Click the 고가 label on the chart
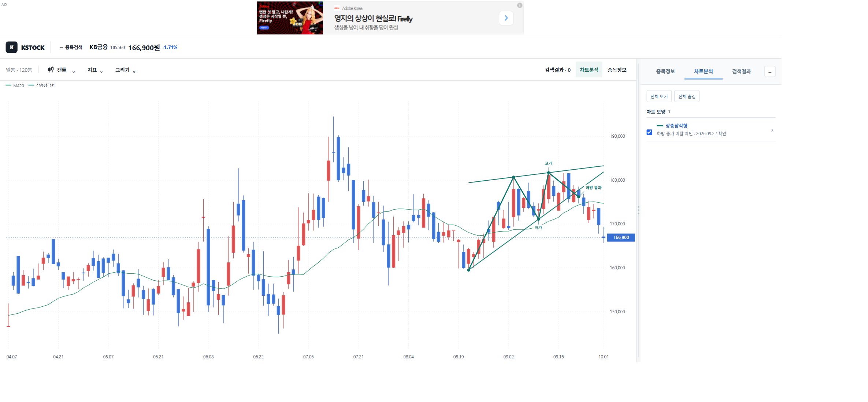The image size is (868, 402). point(548,163)
